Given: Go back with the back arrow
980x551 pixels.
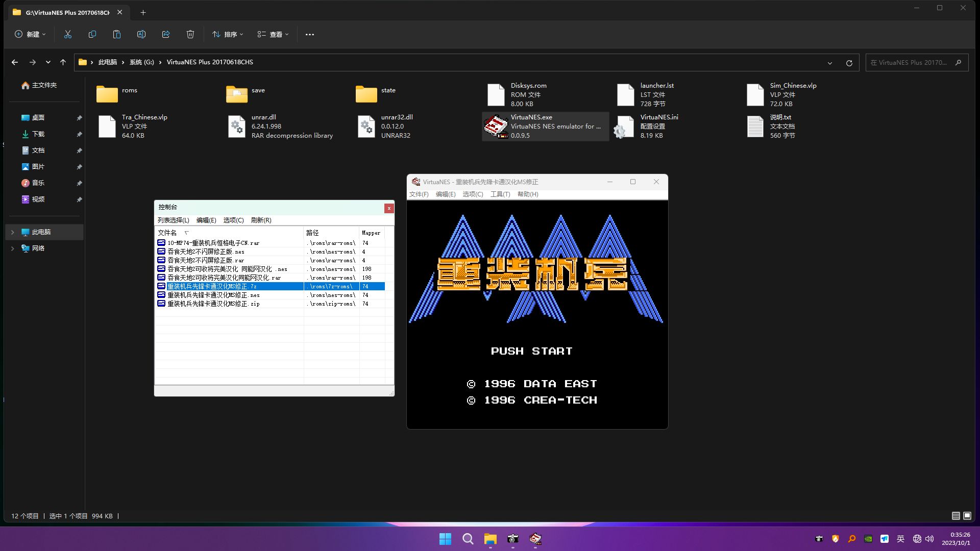Looking at the screenshot, I should pos(15,62).
